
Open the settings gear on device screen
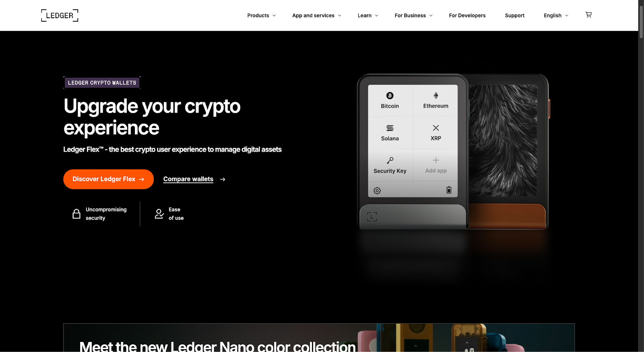(x=377, y=190)
